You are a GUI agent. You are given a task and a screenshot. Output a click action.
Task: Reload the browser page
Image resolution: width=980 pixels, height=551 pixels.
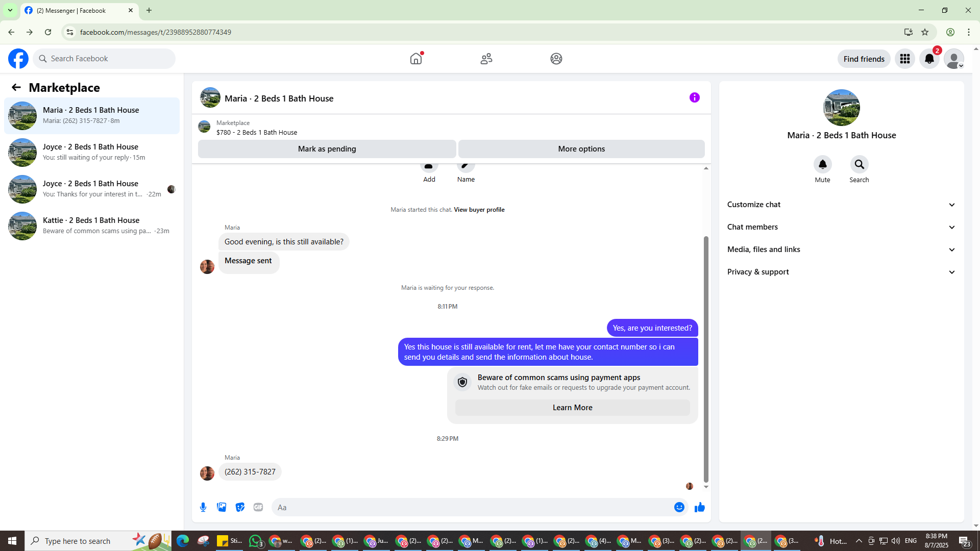coord(48,32)
